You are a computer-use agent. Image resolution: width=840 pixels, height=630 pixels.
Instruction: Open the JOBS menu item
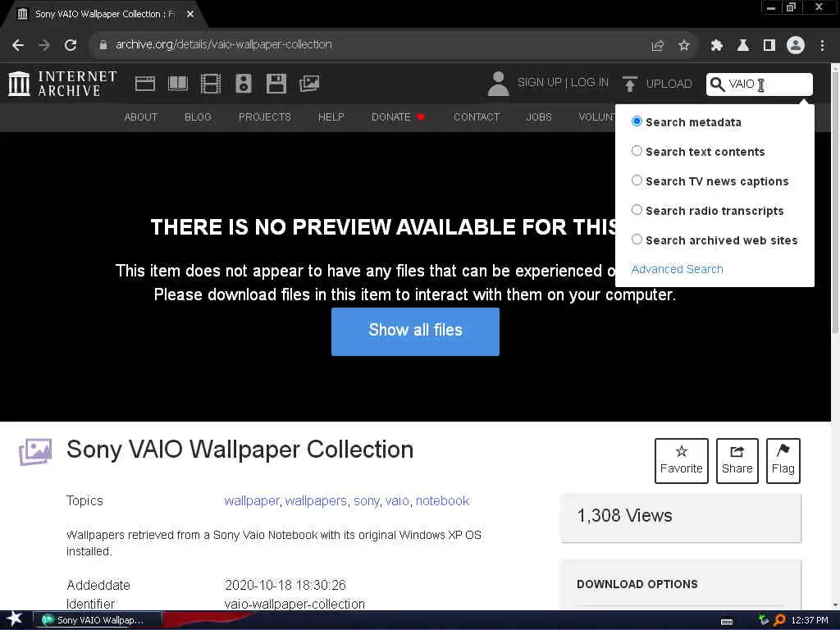point(539,116)
